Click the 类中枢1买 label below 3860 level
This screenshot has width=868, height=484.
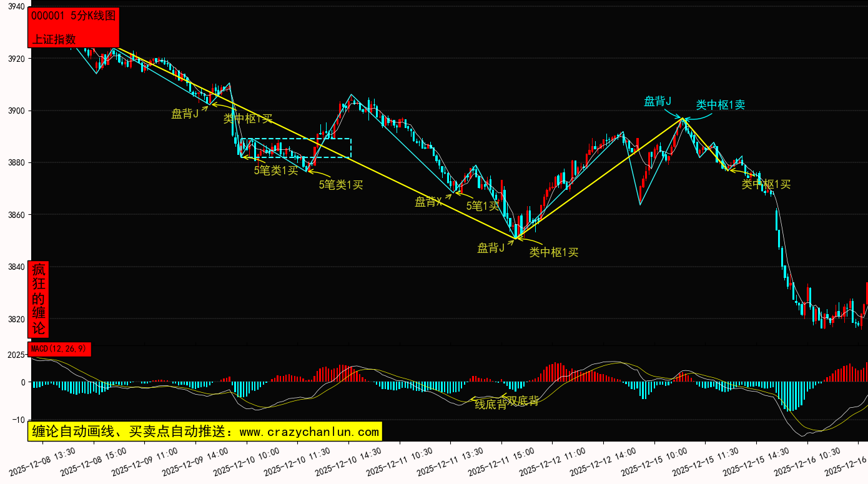click(x=554, y=252)
